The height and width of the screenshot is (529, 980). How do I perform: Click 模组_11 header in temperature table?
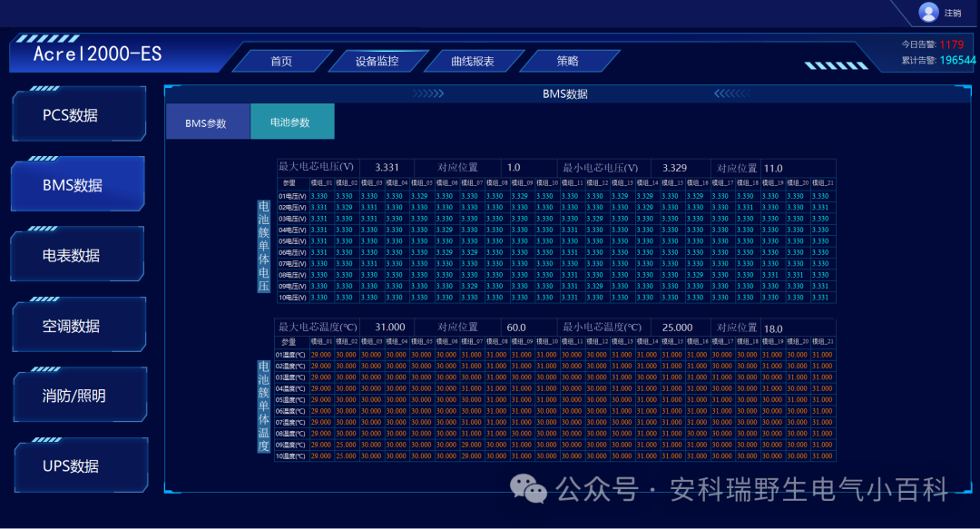(572, 341)
